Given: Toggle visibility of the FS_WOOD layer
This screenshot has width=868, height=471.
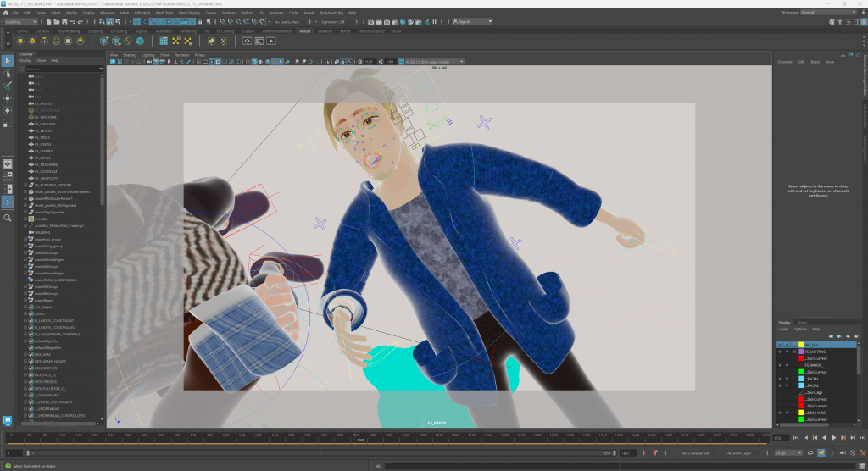Looking at the screenshot, I should 781,365.
